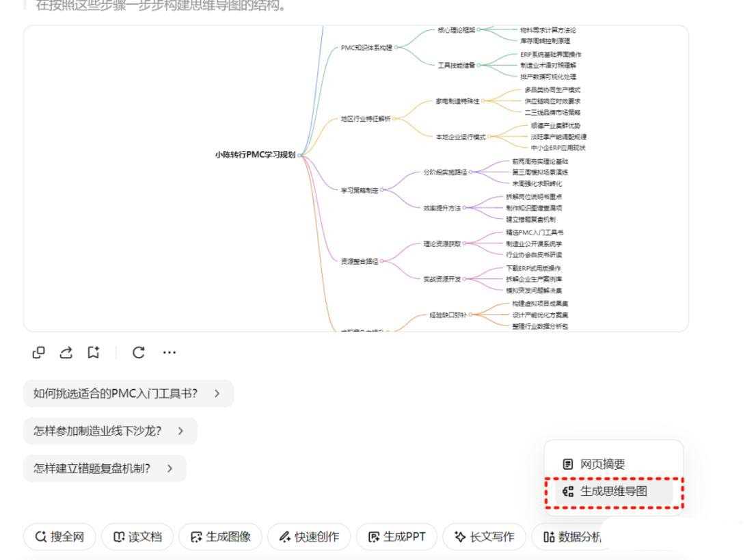756x560 pixels.
Task: Click the leaf node 淡旺季产能调配规律
Action: click(x=558, y=137)
